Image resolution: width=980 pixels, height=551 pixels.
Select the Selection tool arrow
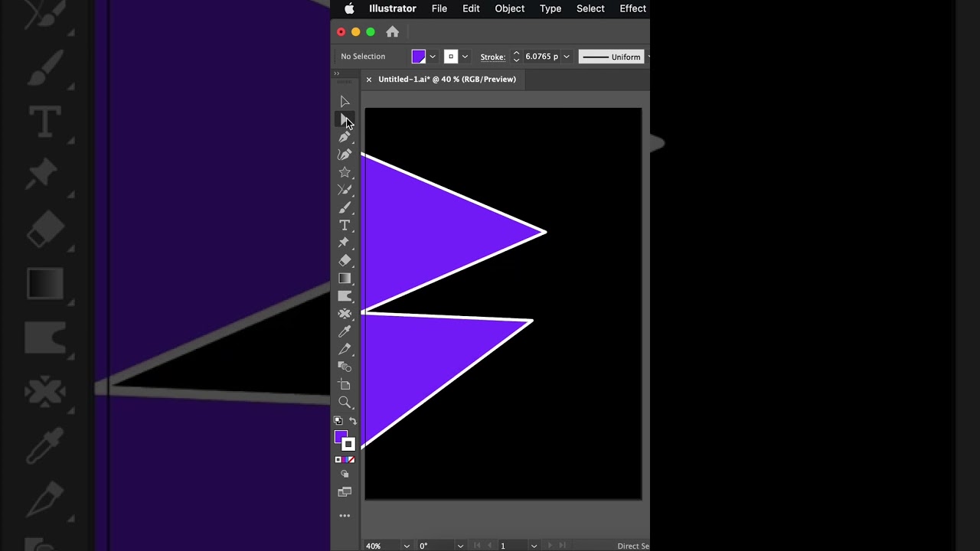345,102
